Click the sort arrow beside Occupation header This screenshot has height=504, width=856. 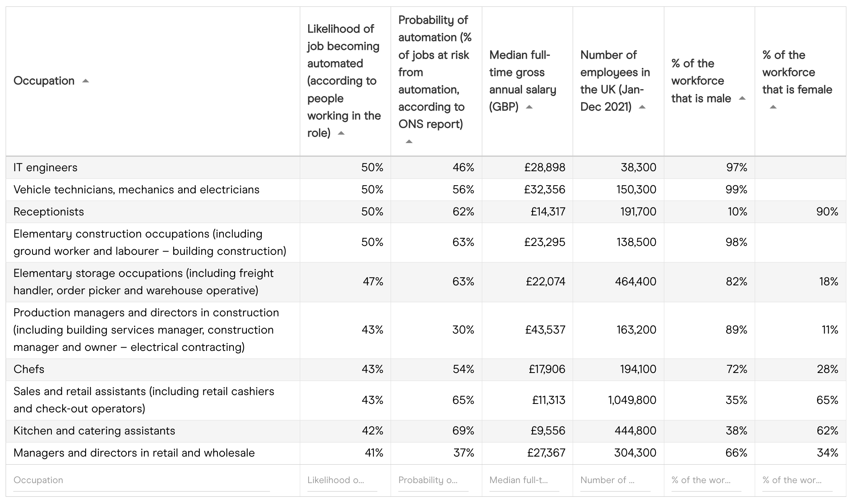click(x=85, y=81)
